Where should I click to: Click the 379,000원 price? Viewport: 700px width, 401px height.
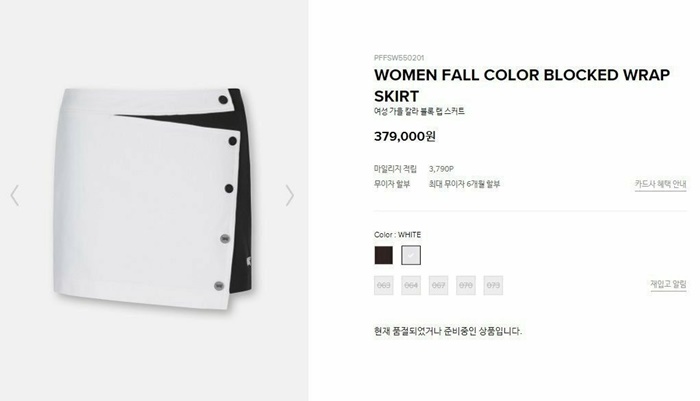404,136
